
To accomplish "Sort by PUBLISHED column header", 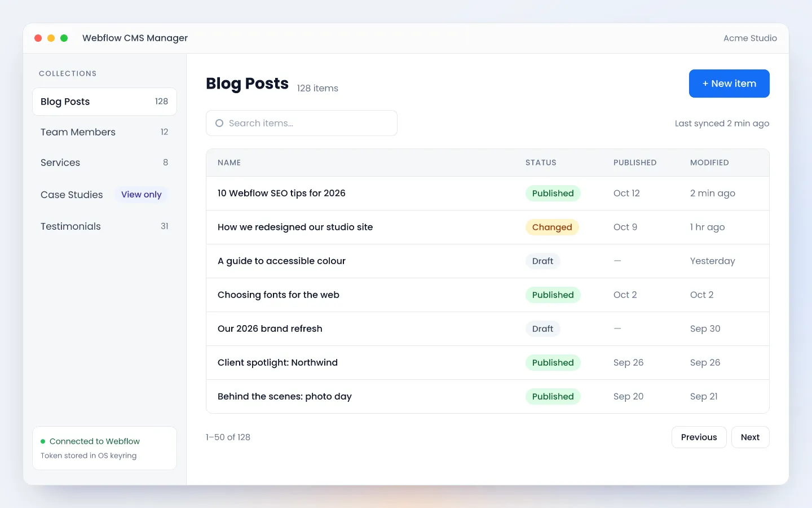I will coord(635,163).
